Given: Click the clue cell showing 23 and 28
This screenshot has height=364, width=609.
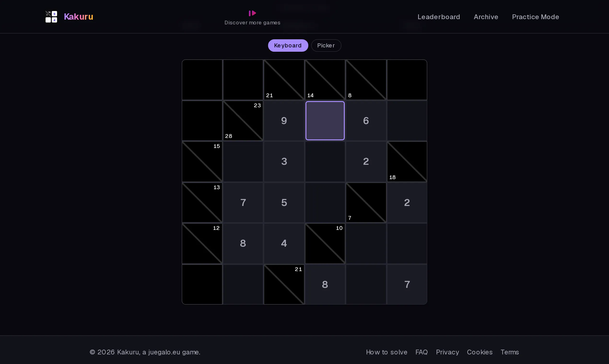Looking at the screenshot, I should 243,121.
